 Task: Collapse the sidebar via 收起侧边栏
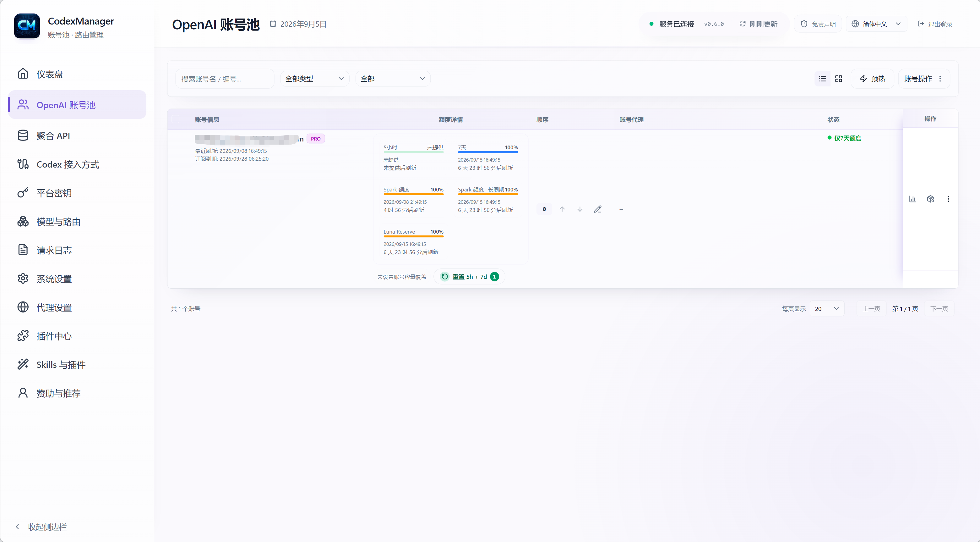[x=41, y=527]
